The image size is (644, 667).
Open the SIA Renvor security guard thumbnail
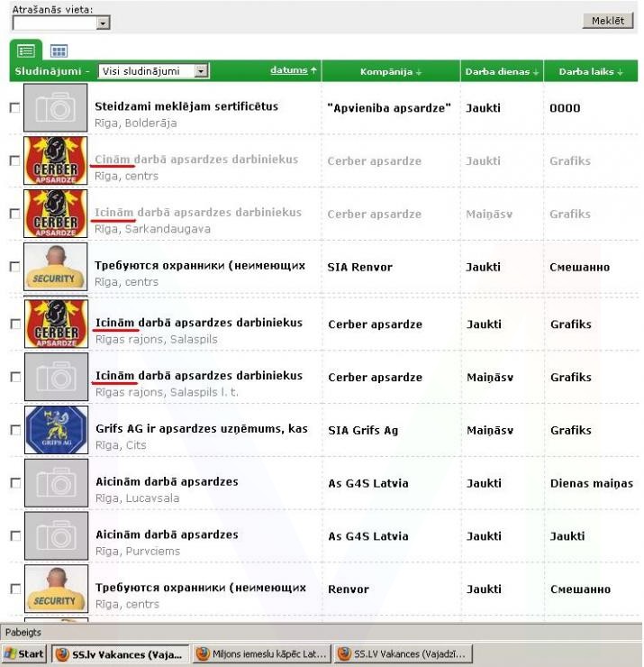tap(55, 267)
